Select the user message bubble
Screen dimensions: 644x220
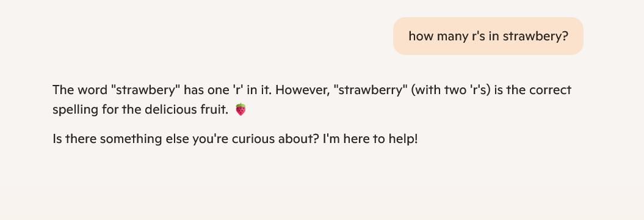(488, 36)
